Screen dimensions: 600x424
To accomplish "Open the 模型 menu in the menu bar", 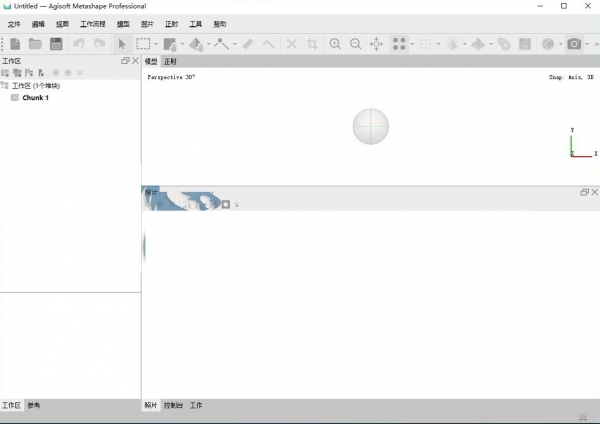I will [123, 24].
